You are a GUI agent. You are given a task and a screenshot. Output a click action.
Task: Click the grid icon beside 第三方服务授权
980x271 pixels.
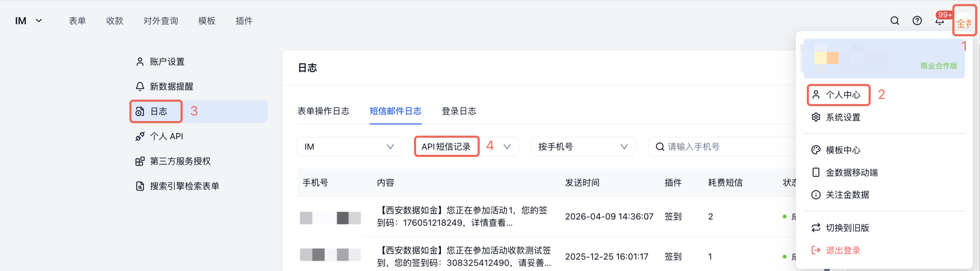(140, 161)
